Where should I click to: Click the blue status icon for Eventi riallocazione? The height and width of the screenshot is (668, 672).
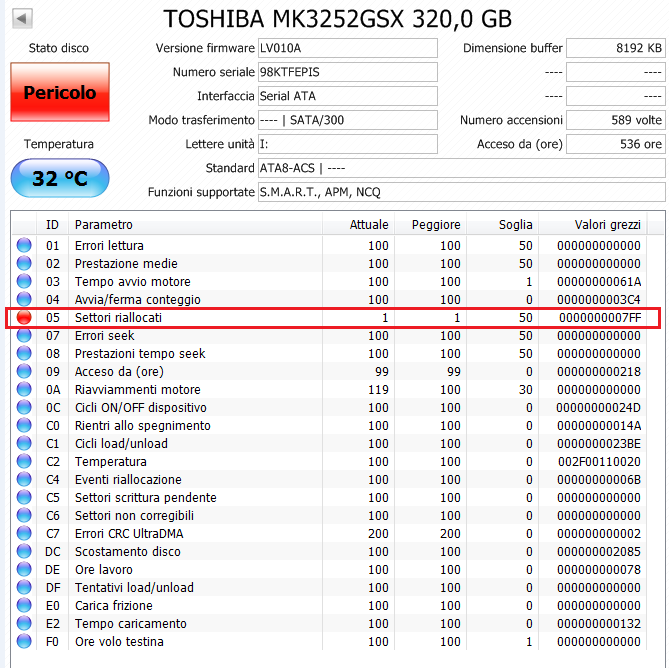tap(24, 479)
